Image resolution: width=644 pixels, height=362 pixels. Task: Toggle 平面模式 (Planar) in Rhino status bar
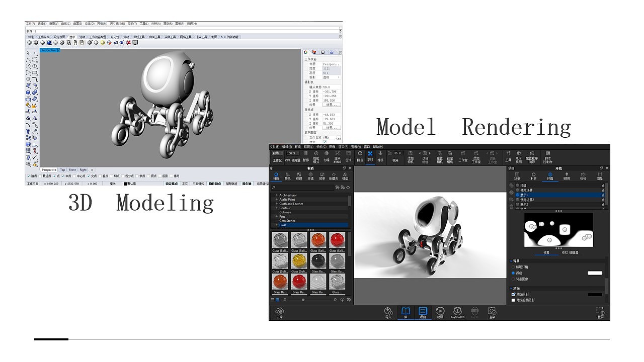198,184
